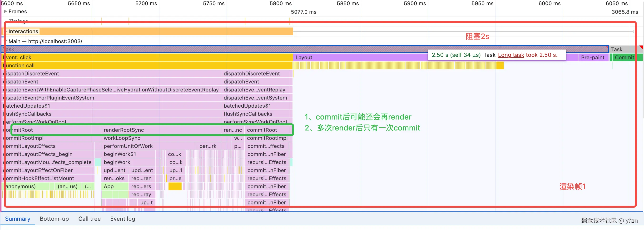The image size is (644, 230).
Task: Select the rec...ers entry
Action: click(142, 186)
